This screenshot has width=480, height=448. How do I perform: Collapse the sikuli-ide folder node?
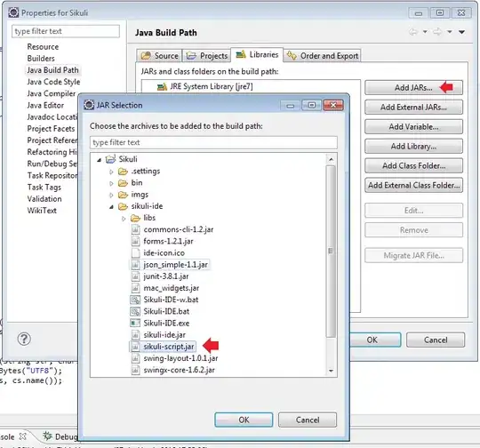pyautogui.click(x=111, y=207)
